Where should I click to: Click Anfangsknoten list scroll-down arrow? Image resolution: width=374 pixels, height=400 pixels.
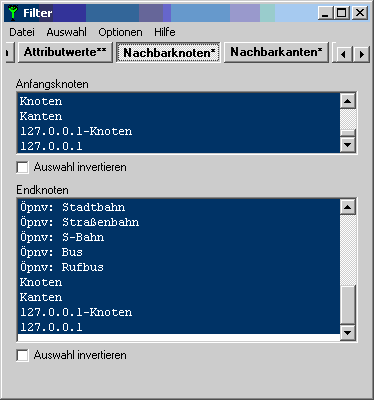pos(348,145)
